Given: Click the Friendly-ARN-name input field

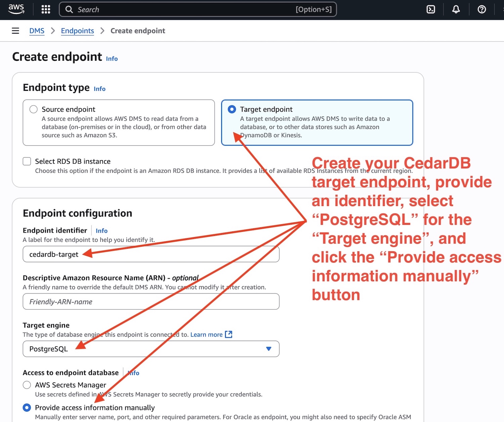Looking at the screenshot, I should 151,302.
